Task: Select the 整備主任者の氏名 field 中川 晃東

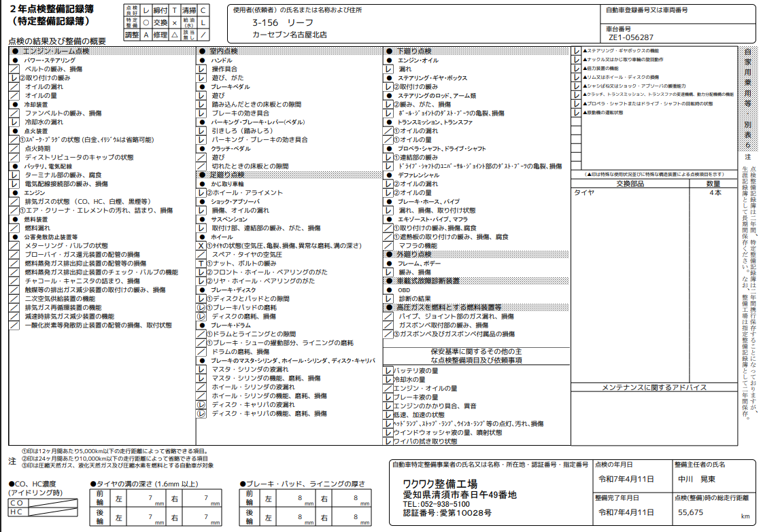Action: (x=697, y=480)
